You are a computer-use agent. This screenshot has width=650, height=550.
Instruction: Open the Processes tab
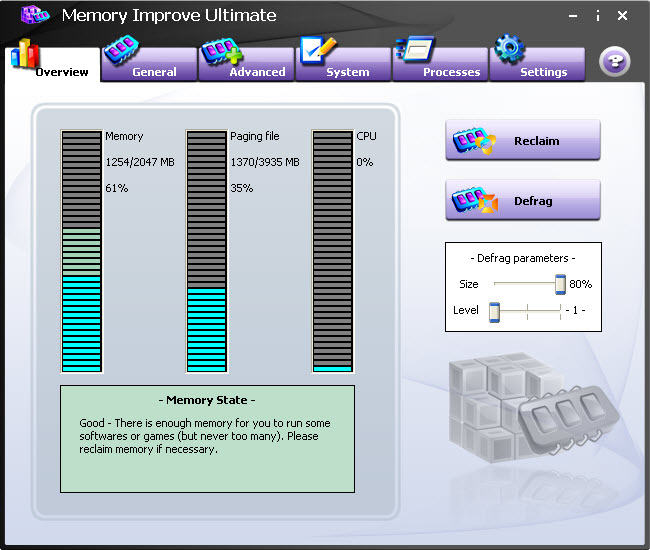coord(450,71)
